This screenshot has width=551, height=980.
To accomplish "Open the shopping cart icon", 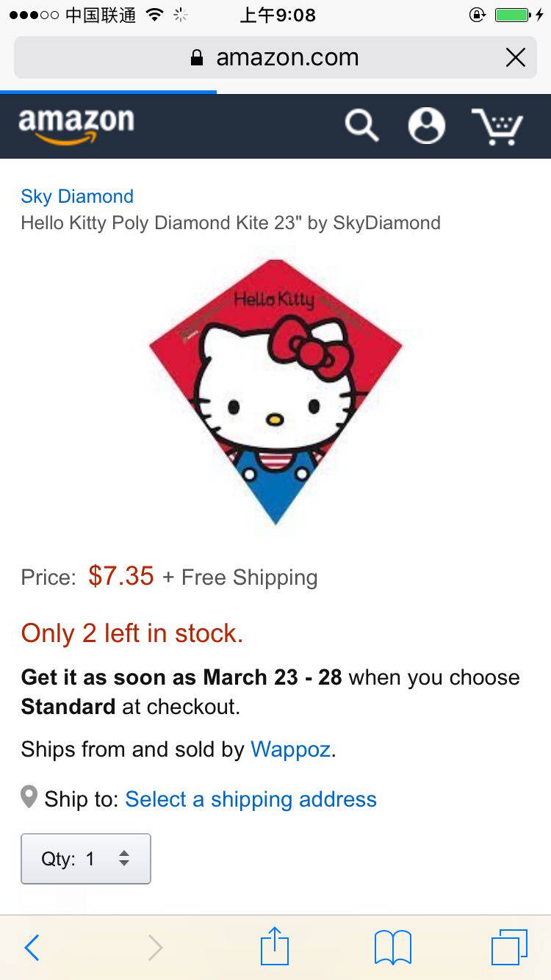I will pos(497,126).
